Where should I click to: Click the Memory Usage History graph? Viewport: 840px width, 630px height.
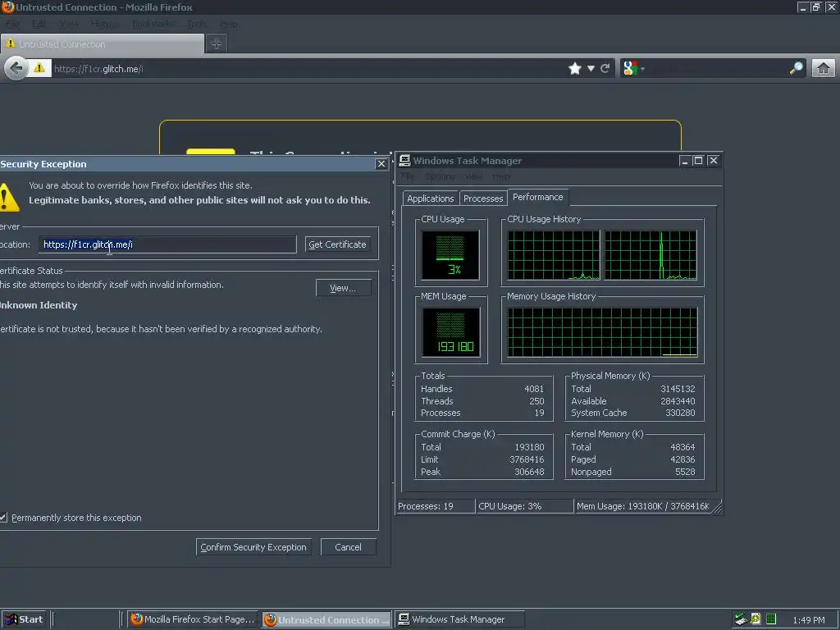click(602, 332)
